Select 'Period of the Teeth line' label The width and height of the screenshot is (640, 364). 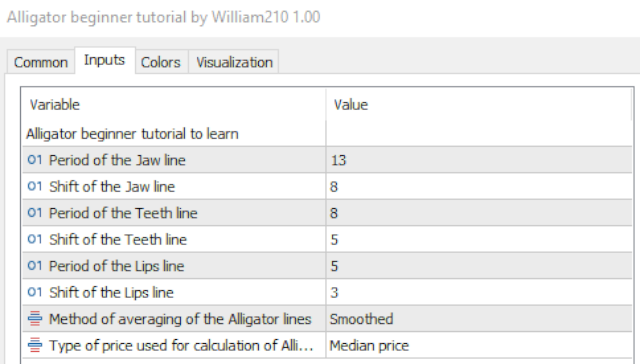coord(123,213)
